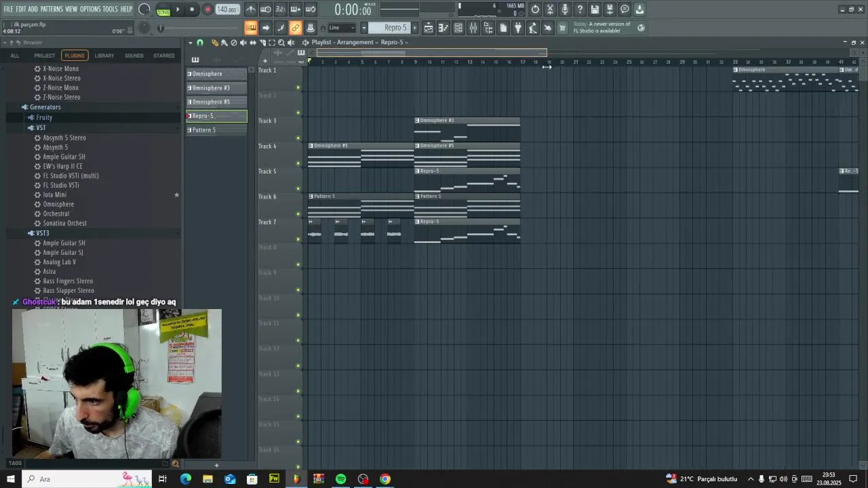Select the playlist magnet snap icon
The image size is (868, 488).
(x=199, y=43)
